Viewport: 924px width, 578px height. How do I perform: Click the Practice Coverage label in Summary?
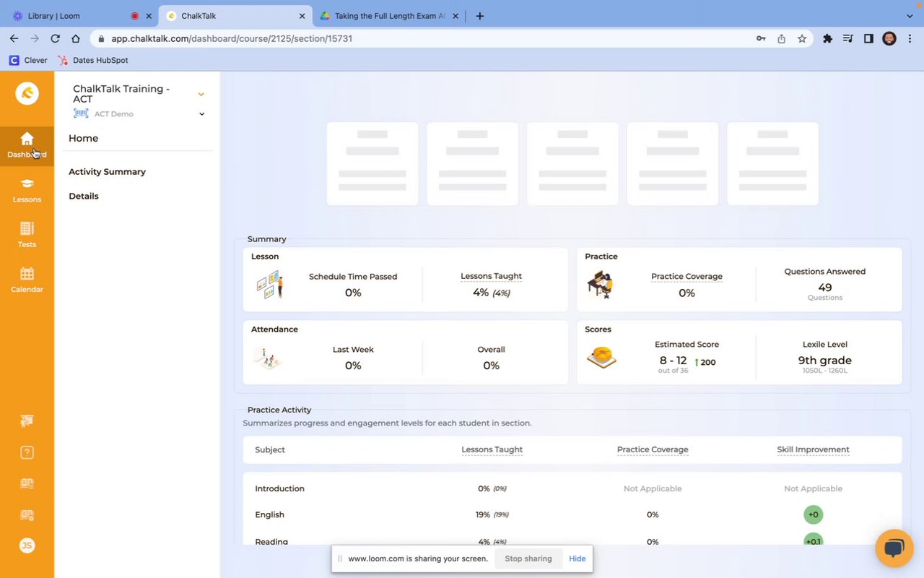pos(687,276)
